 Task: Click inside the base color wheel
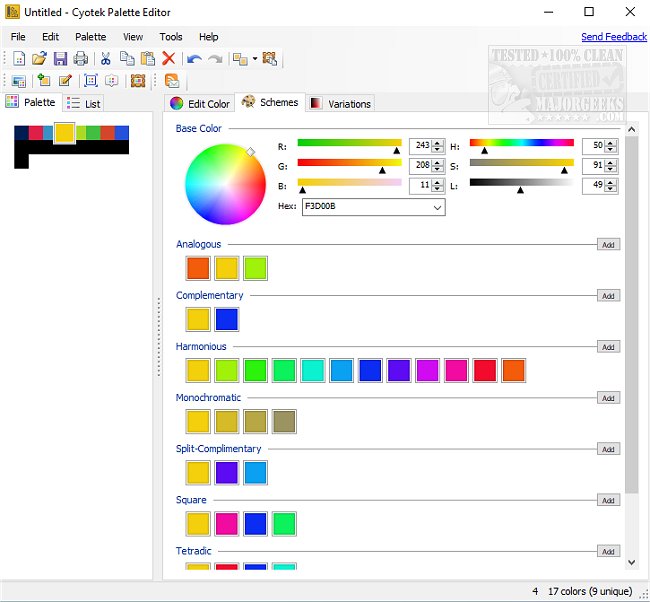click(211, 181)
